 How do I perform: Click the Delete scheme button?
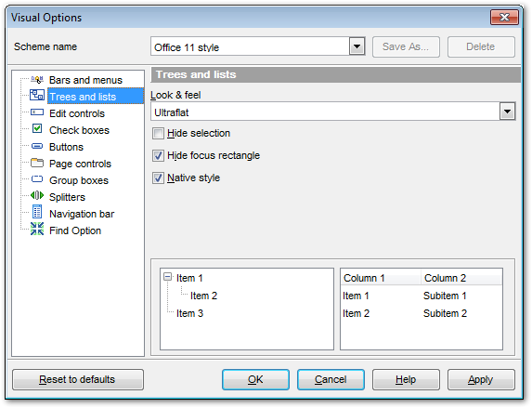click(481, 46)
